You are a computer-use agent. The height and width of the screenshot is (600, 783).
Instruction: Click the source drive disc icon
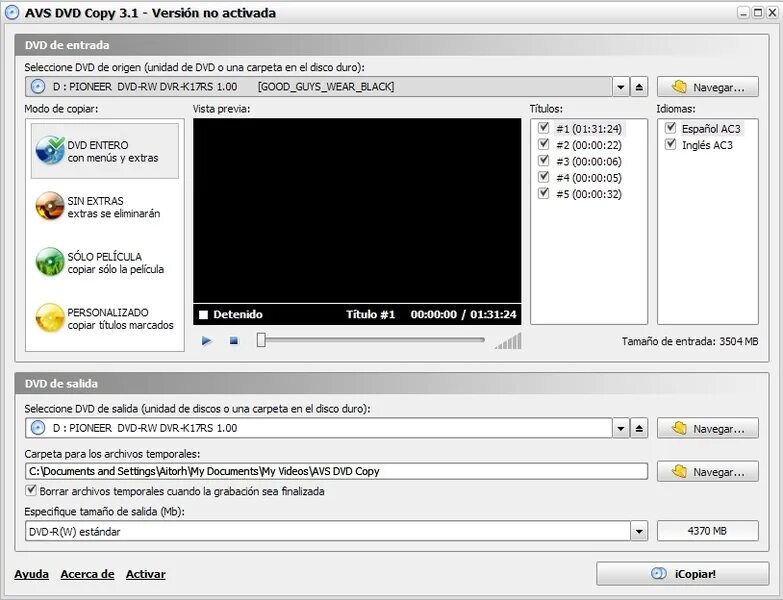coord(38,87)
